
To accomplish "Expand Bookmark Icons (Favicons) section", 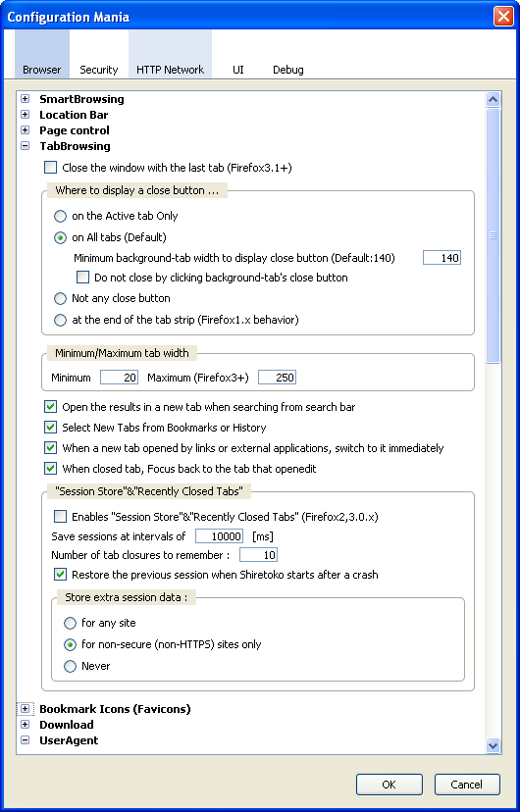I will (x=25, y=708).
